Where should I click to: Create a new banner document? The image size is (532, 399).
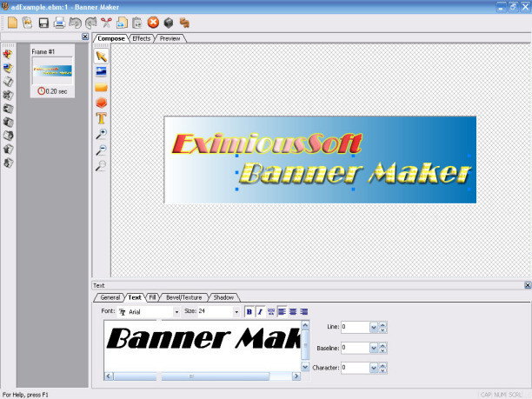point(12,23)
